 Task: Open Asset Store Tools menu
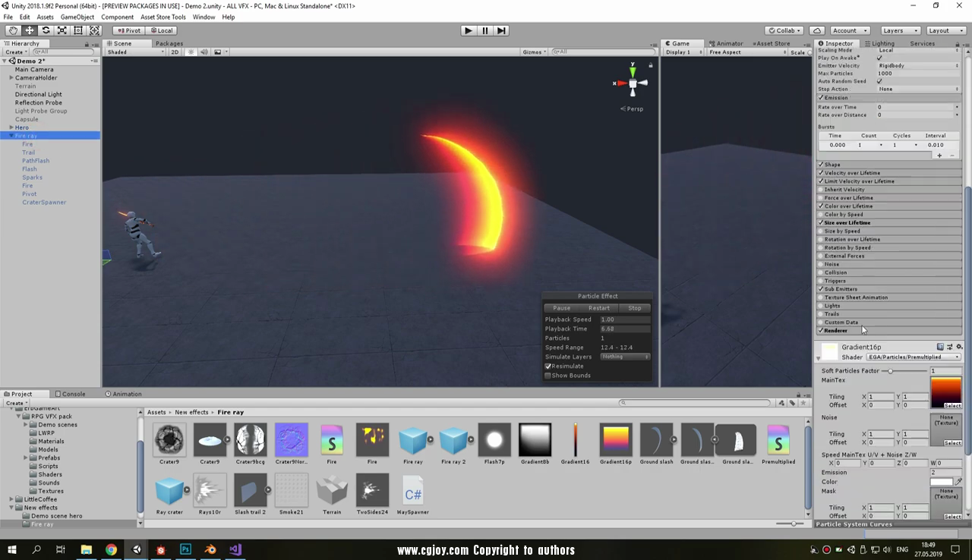pos(163,17)
